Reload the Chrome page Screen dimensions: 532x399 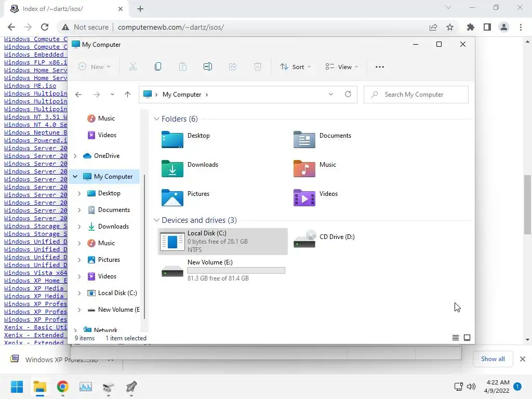point(45,27)
